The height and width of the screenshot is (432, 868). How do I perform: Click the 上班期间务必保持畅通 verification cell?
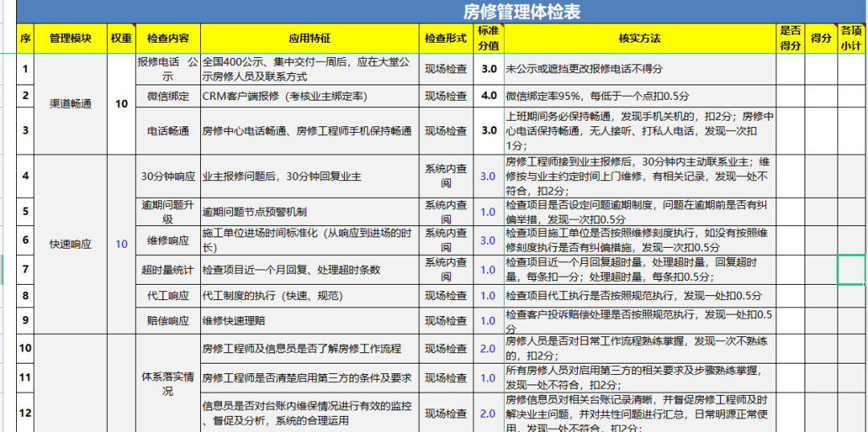point(640,130)
